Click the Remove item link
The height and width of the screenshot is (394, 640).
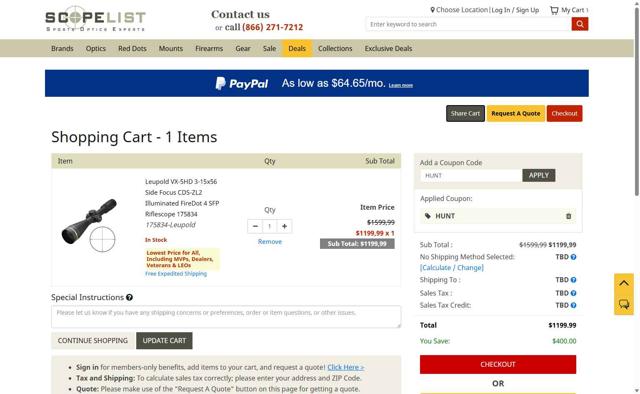pyautogui.click(x=270, y=242)
